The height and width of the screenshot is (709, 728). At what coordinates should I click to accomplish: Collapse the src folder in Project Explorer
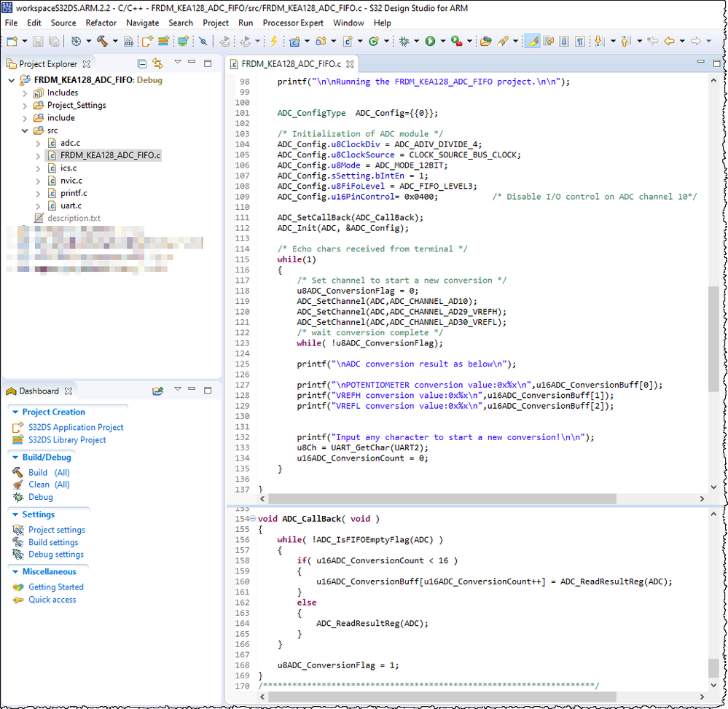pyautogui.click(x=26, y=130)
